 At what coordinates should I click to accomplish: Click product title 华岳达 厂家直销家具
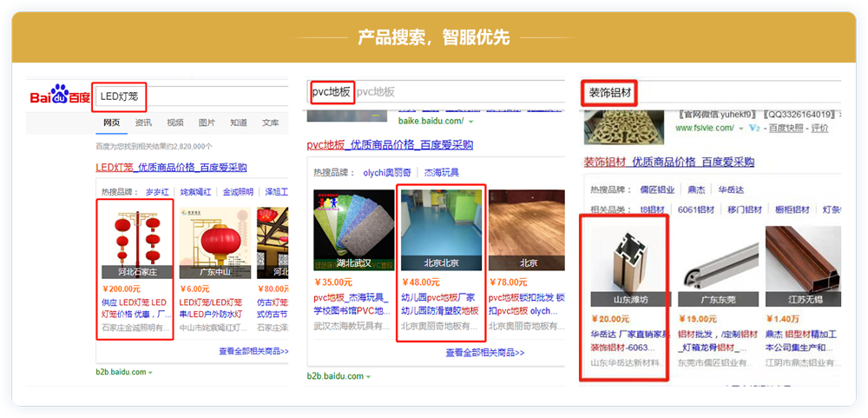click(x=630, y=341)
